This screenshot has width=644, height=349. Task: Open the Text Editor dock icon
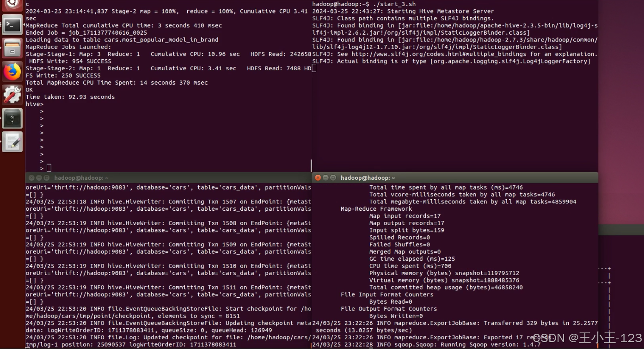(12, 142)
